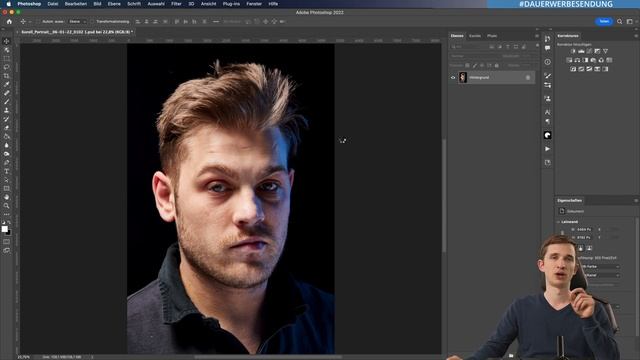This screenshot has height=360, width=640.
Task: Open the Ebenen panel menu
Action: click(x=537, y=36)
